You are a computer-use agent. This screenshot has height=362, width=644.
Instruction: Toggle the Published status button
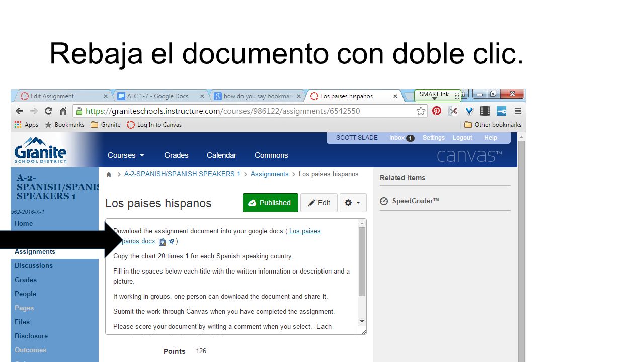click(270, 203)
